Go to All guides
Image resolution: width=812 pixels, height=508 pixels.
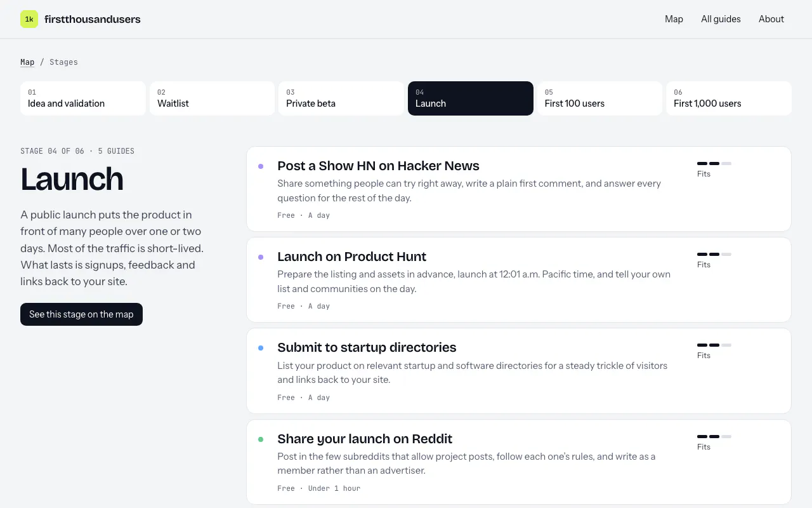(721, 19)
